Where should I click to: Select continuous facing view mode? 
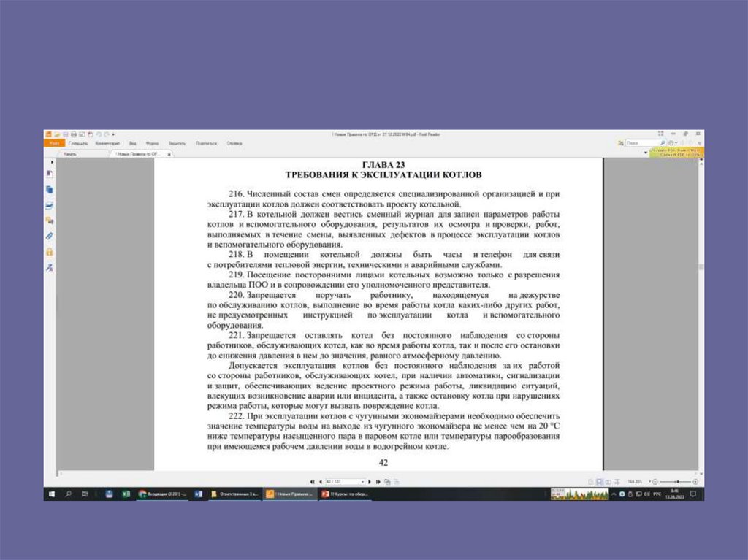pyautogui.click(x=617, y=482)
